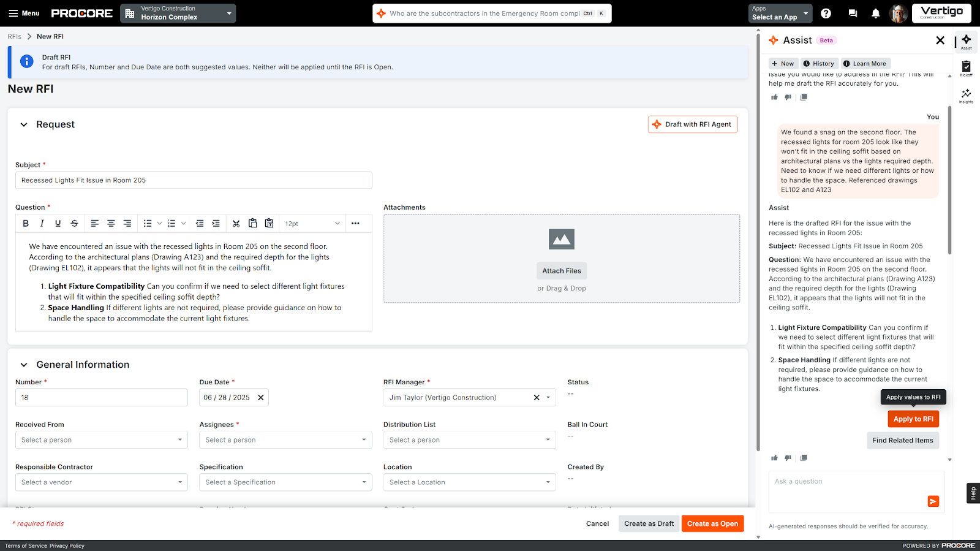Open Learn More in Assist
The image size is (980, 551).
[x=864, y=64]
